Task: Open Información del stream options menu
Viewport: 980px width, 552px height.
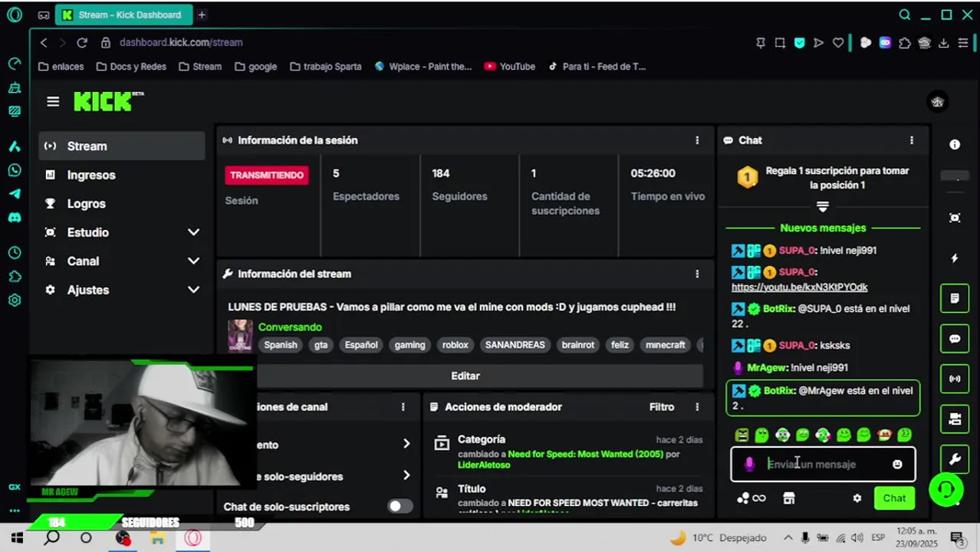Action: click(697, 274)
